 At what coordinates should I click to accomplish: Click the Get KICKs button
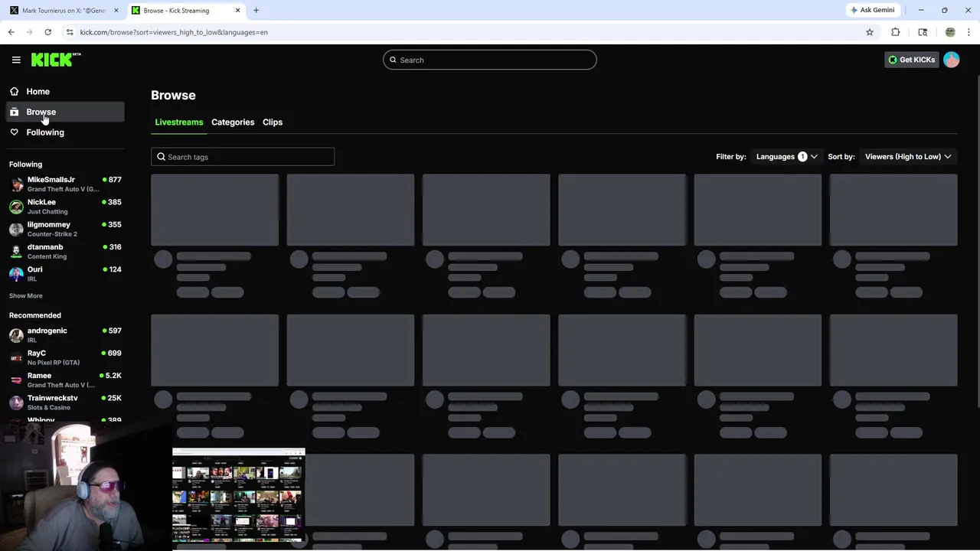click(911, 60)
